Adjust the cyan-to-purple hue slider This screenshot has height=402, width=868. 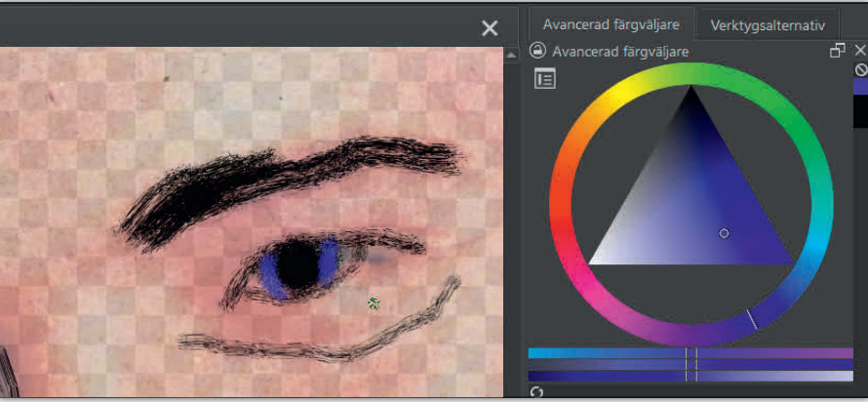coord(690,353)
